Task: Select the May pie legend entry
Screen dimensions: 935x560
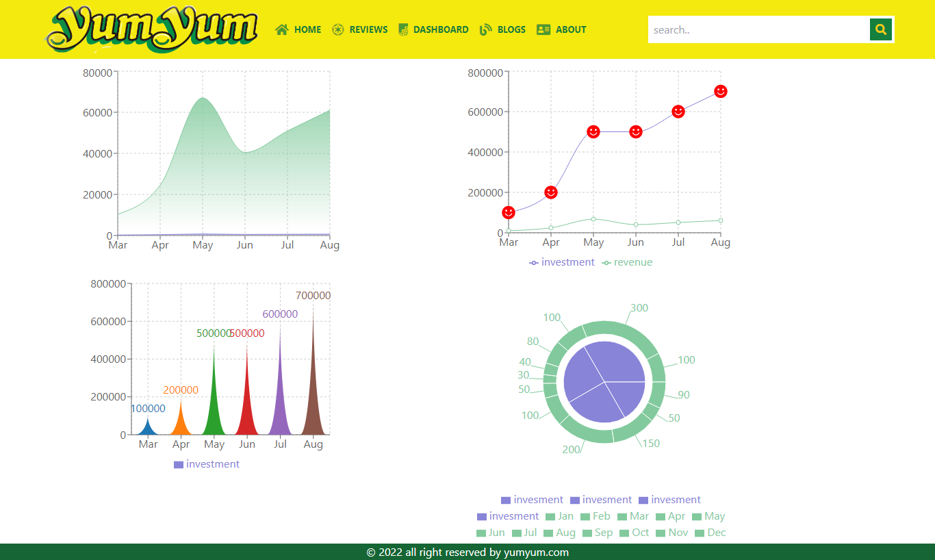Action: (x=708, y=516)
